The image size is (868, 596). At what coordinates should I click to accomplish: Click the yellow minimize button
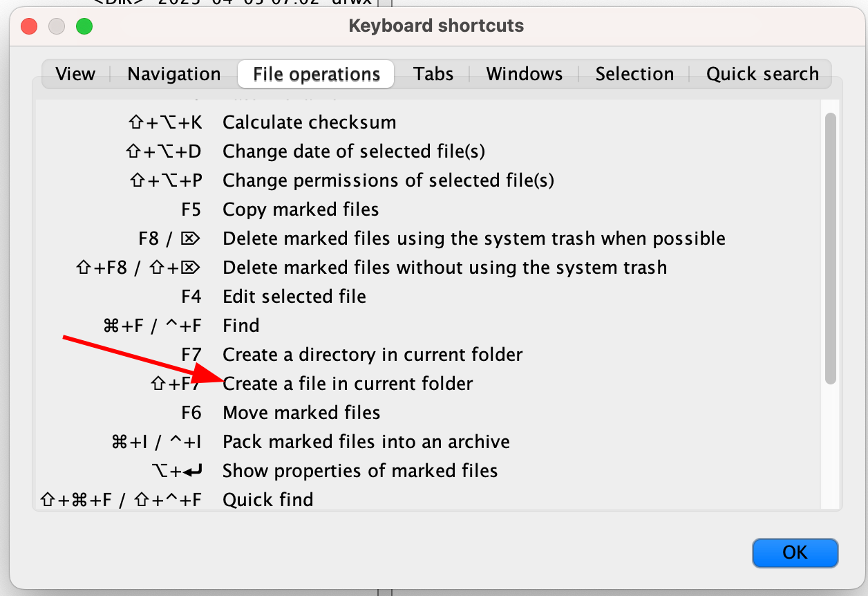56,26
